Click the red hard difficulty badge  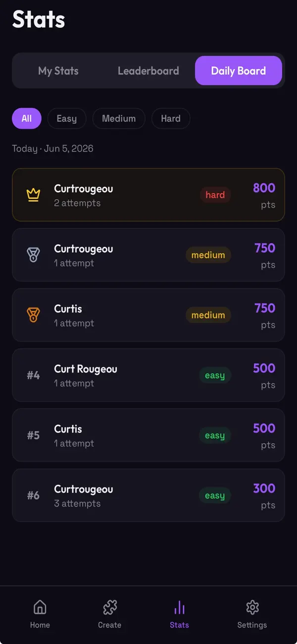click(215, 195)
